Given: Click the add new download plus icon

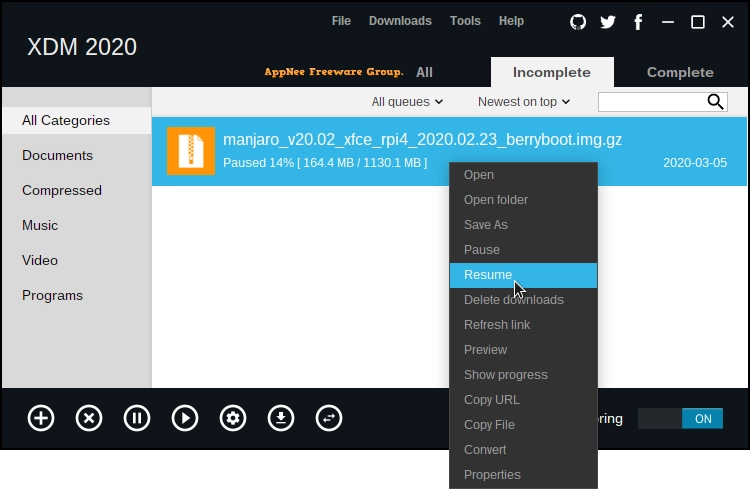Looking at the screenshot, I should [x=41, y=418].
